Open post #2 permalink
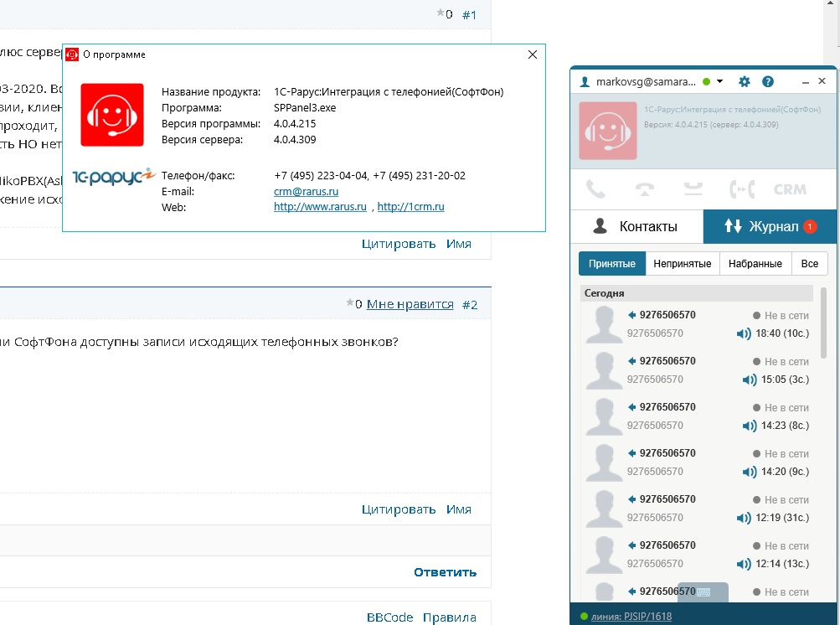The image size is (840, 625). [470, 305]
